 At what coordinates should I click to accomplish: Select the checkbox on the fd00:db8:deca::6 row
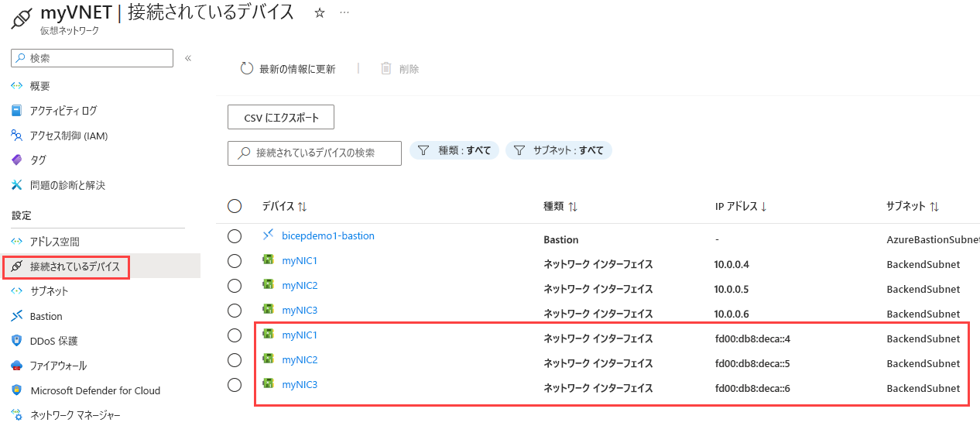click(235, 385)
